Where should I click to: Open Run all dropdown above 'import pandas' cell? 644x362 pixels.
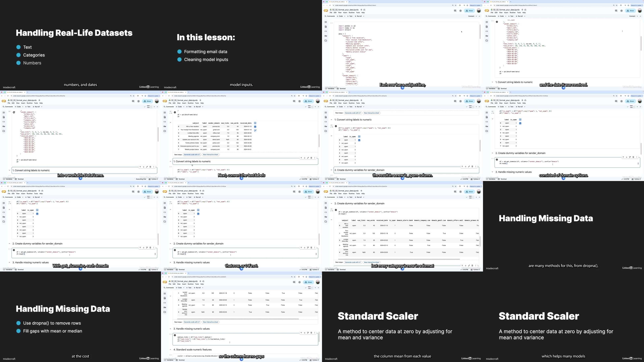coord(364,16)
